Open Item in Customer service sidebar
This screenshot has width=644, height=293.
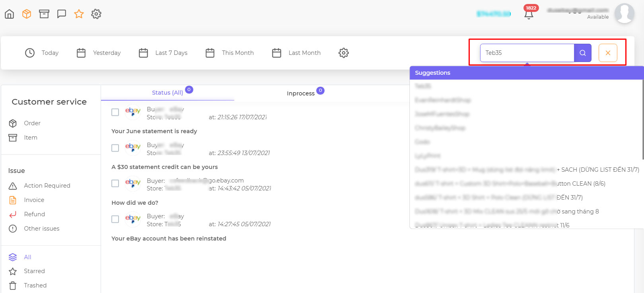pyautogui.click(x=31, y=138)
